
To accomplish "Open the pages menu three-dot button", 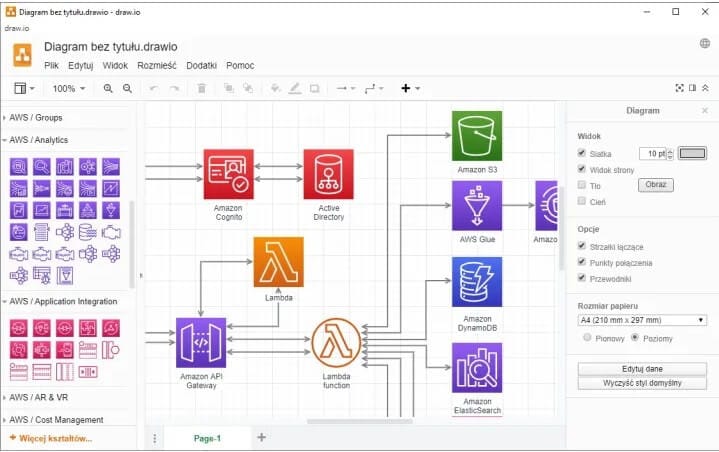I will point(155,438).
